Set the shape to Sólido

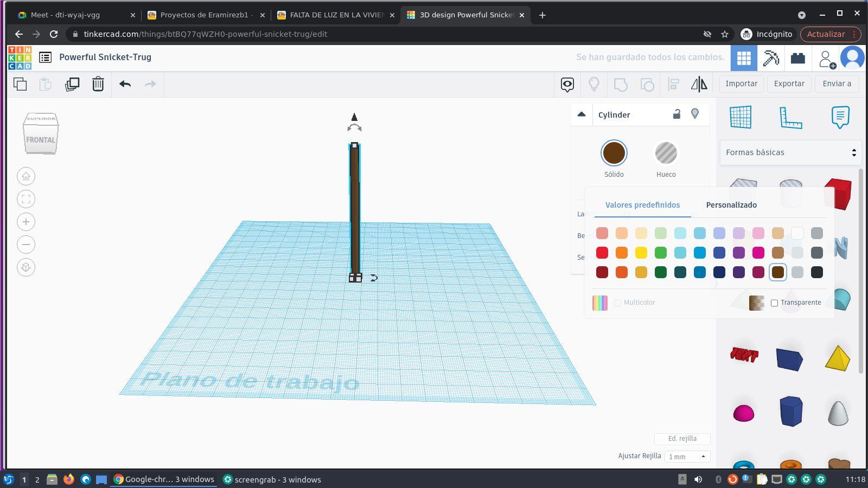click(614, 153)
